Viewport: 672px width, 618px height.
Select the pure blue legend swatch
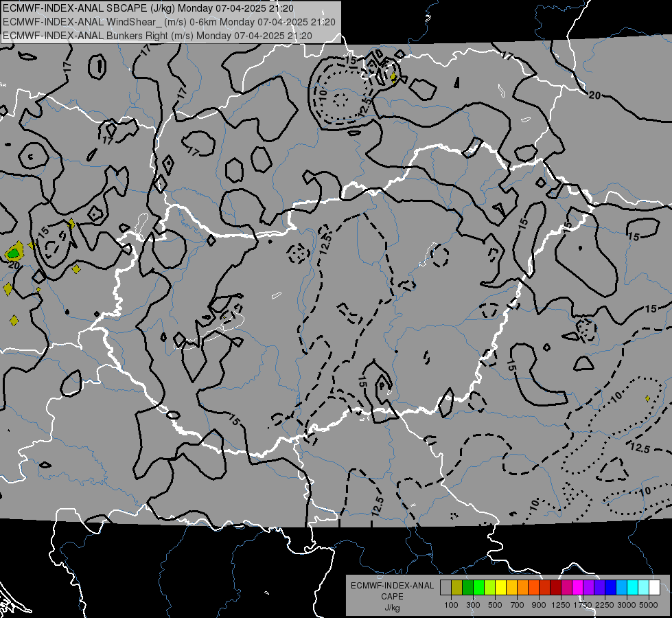click(x=611, y=588)
